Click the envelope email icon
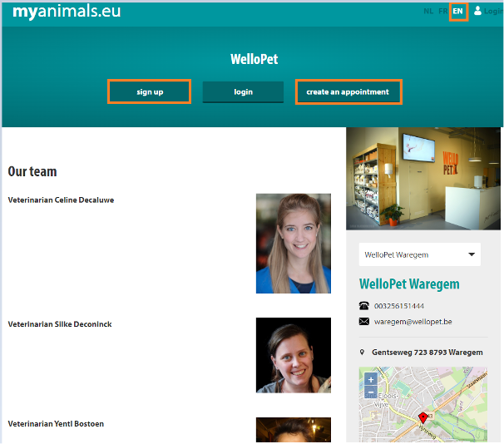 tap(363, 321)
